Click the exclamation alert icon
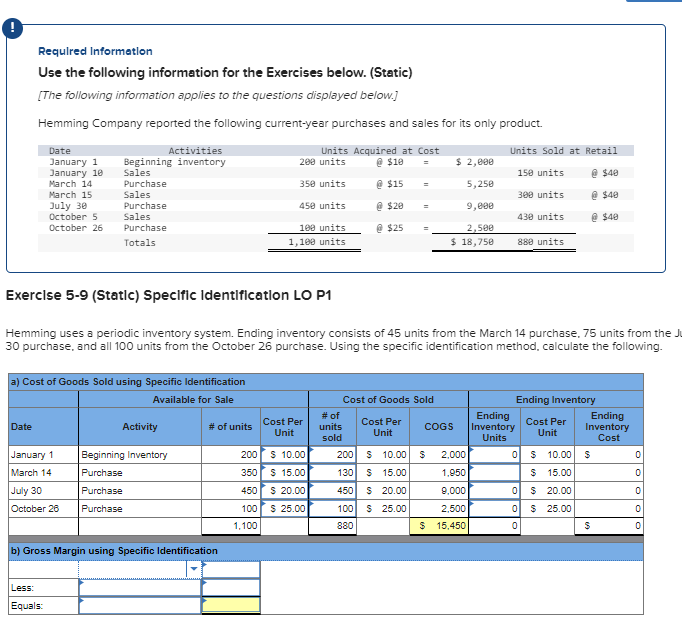682x625 pixels. tap(13, 28)
